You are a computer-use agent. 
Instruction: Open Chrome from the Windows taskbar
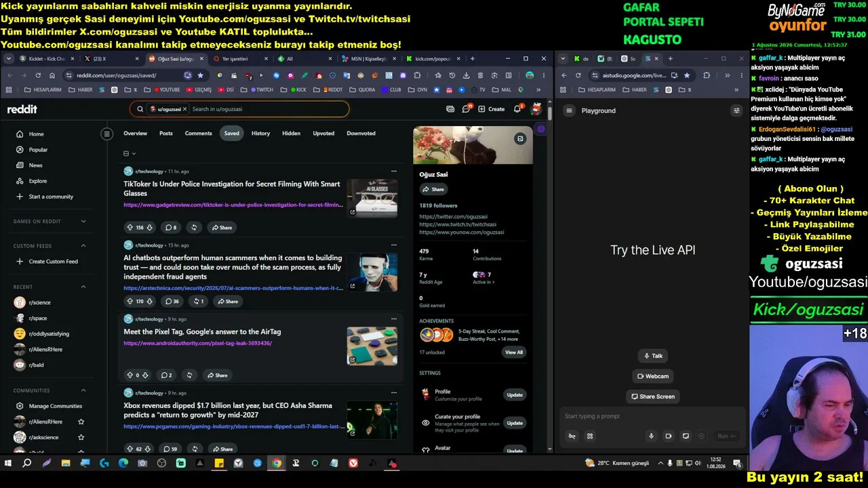coord(277,464)
